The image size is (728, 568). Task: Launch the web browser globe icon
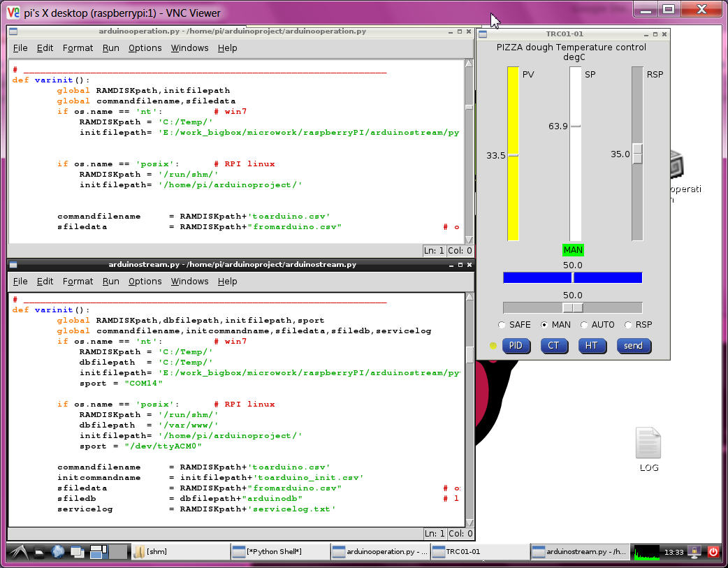pos(57,552)
